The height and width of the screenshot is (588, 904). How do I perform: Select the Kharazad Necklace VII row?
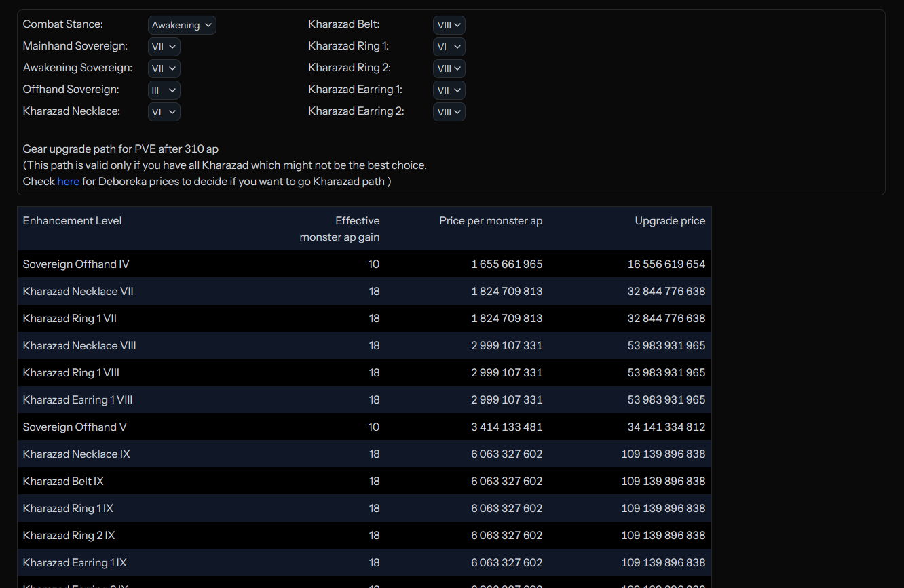coord(78,292)
